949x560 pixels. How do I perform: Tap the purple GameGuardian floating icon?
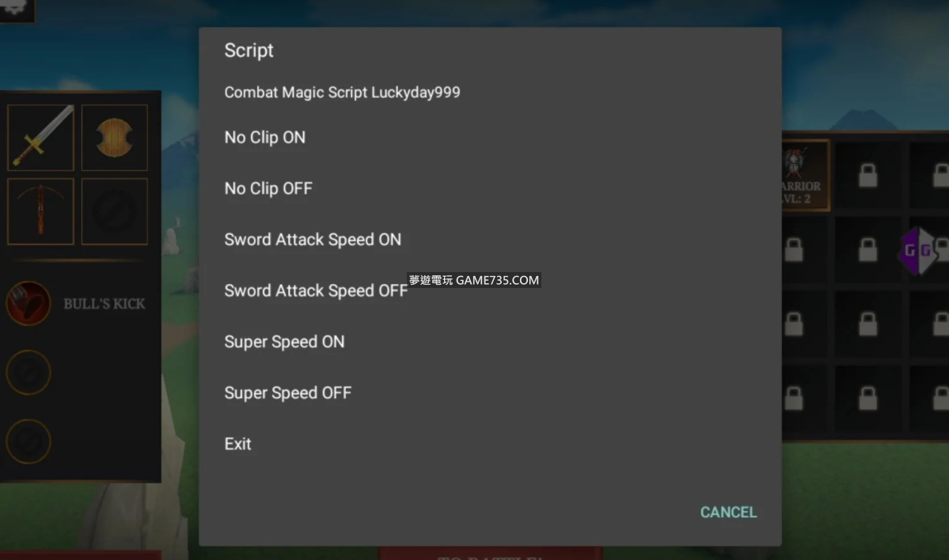click(917, 251)
